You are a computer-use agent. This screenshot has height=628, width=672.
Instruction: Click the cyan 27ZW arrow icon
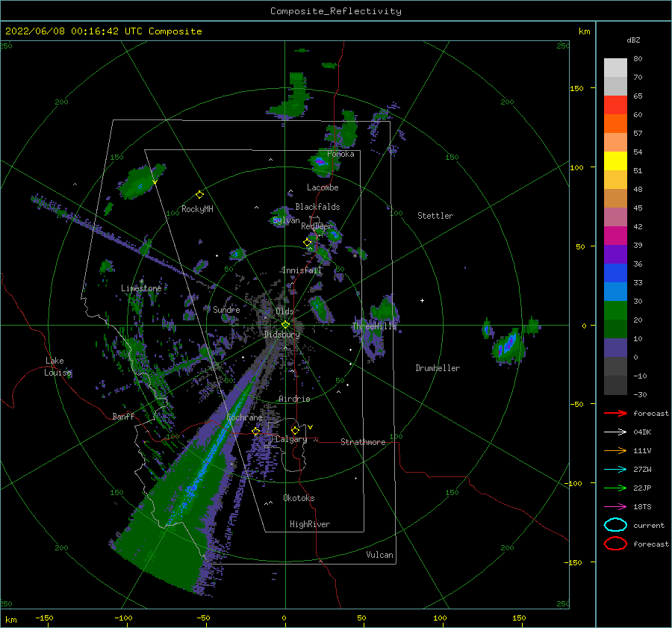[615, 470]
